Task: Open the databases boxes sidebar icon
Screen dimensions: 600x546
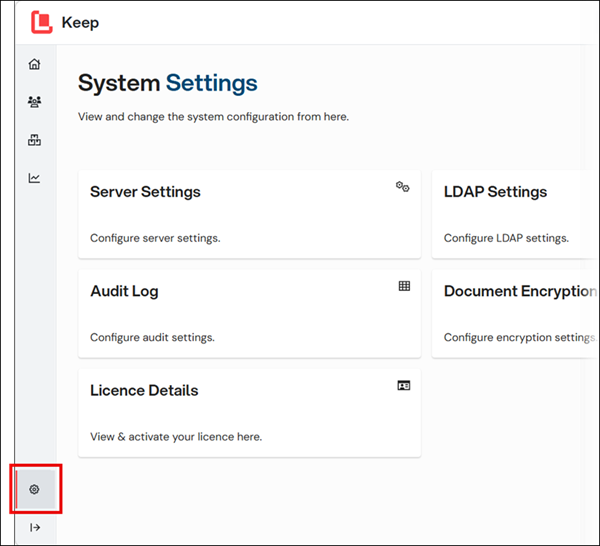Action: pos(34,140)
